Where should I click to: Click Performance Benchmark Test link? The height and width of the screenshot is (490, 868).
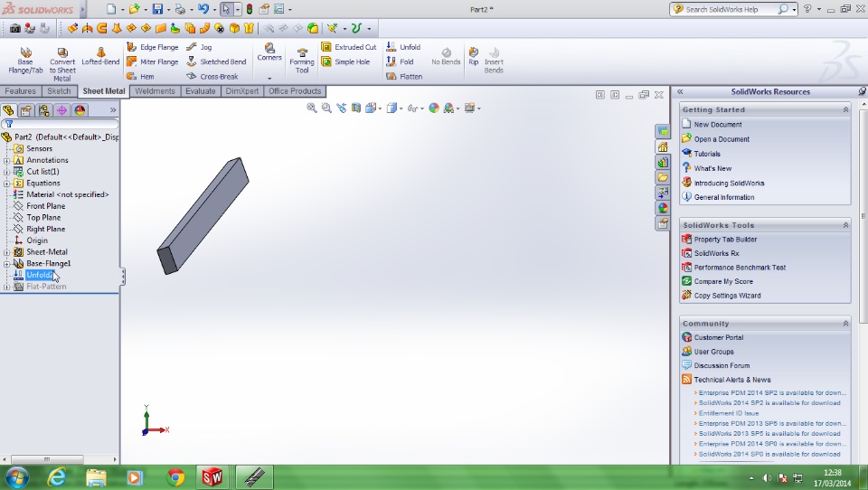coord(741,268)
